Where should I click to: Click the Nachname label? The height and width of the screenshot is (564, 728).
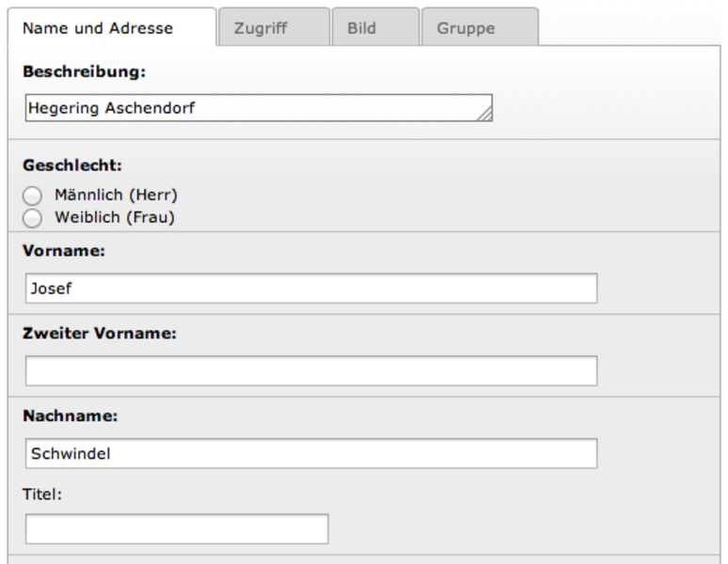[x=71, y=415]
